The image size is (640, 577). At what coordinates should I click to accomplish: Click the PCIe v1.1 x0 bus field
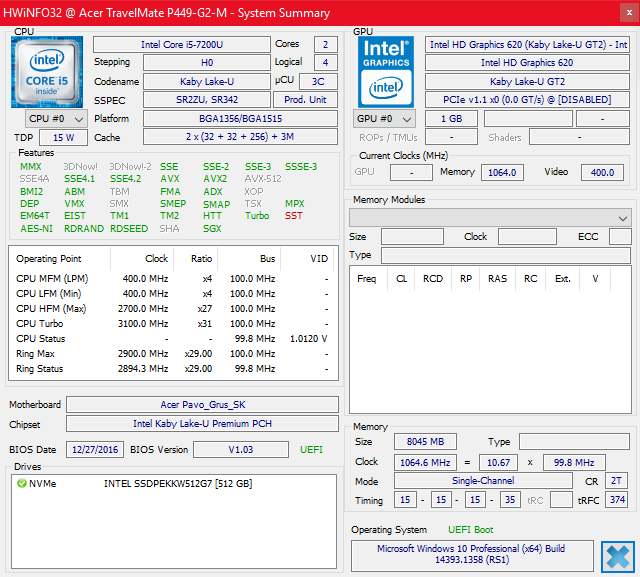(526, 100)
